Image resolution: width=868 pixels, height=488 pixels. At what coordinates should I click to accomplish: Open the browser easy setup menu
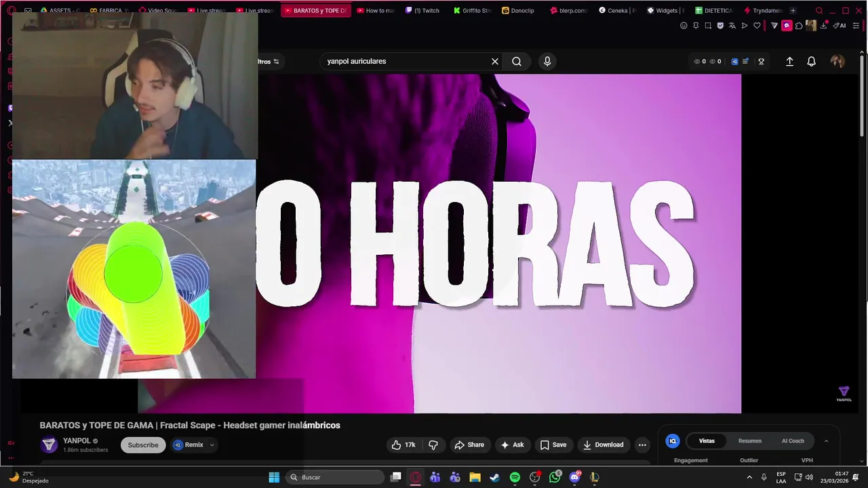click(857, 26)
